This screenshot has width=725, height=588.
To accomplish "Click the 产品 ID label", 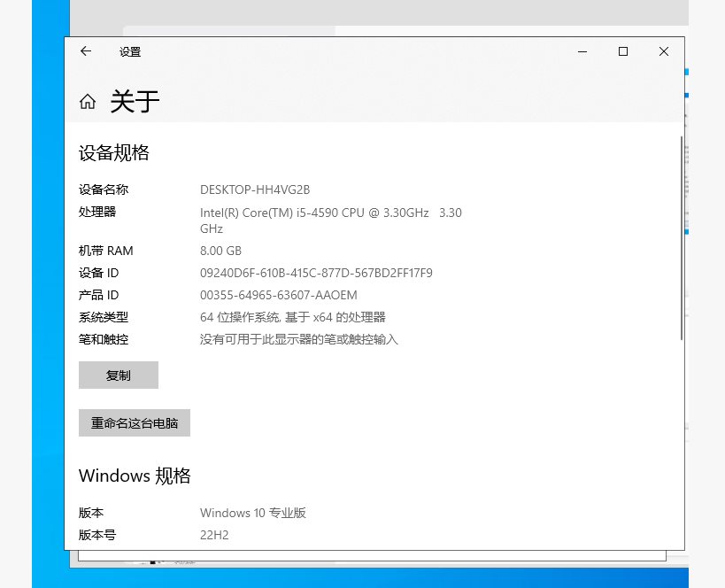I will coord(98,295).
